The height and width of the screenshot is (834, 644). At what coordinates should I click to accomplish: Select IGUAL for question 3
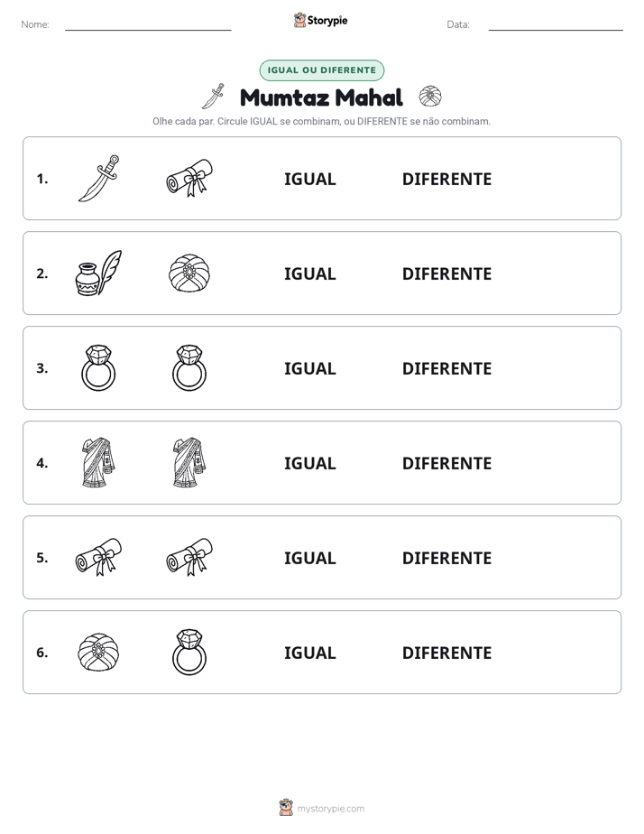tap(309, 368)
